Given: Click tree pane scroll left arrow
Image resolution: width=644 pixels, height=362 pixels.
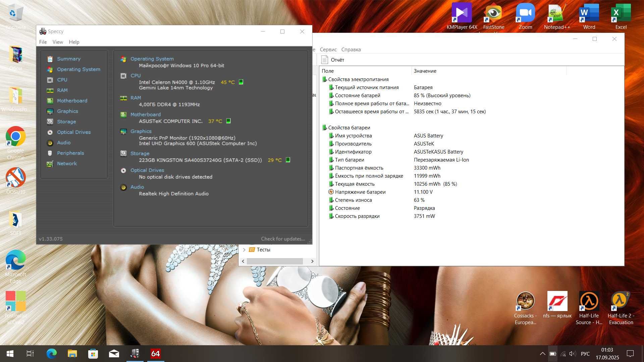Looking at the screenshot, I should pyautogui.click(x=243, y=261).
